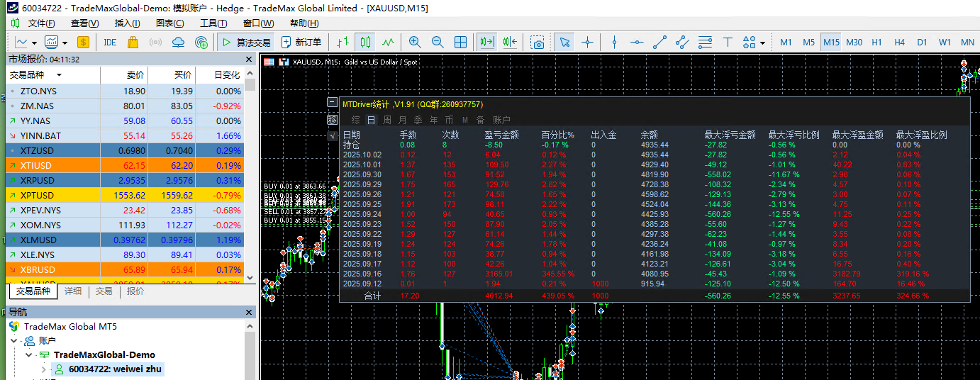
Task: Collapse the TradeMaxGlobal-Demo tree node
Action: [28, 355]
